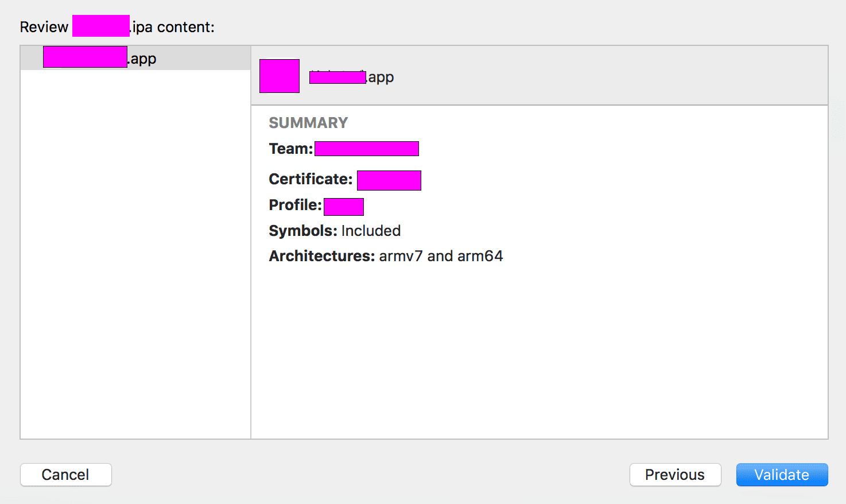This screenshot has width=846, height=504.
Task: Cancel the ipa review dialog
Action: [65, 475]
